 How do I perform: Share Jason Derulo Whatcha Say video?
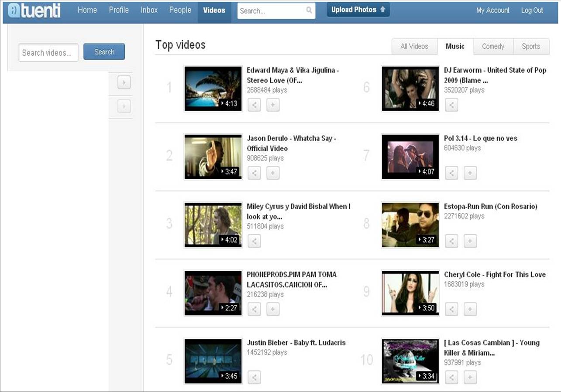coord(254,173)
